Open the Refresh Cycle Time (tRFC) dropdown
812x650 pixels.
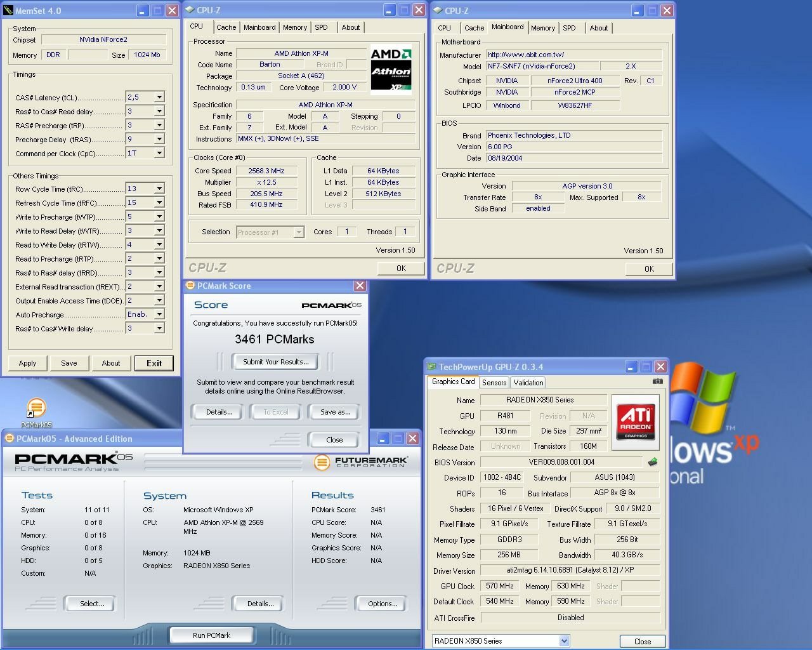point(159,202)
